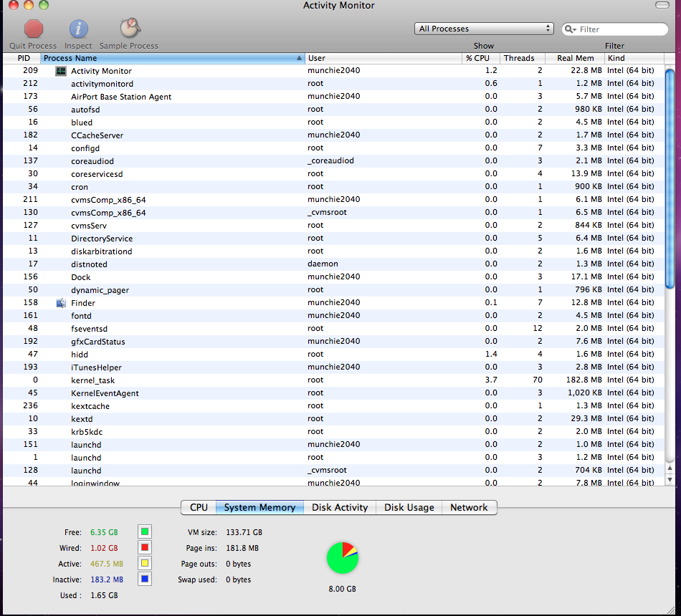The width and height of the screenshot is (681, 616).
Task: Select the activitymonitord process row
Action: [x=333, y=83]
